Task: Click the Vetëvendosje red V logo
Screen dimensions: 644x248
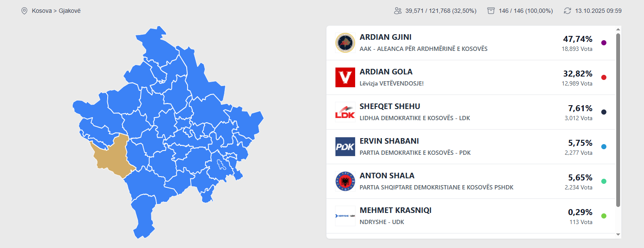Action: pos(345,77)
